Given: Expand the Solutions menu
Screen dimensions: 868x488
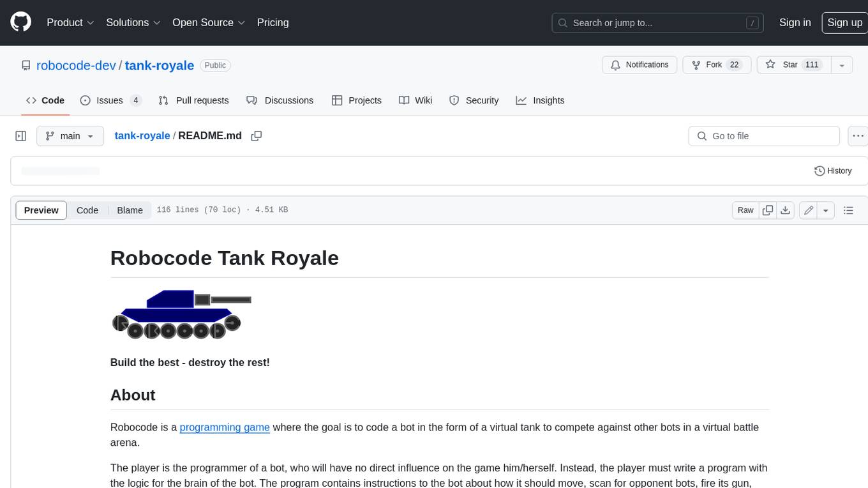Looking at the screenshot, I should point(133,22).
